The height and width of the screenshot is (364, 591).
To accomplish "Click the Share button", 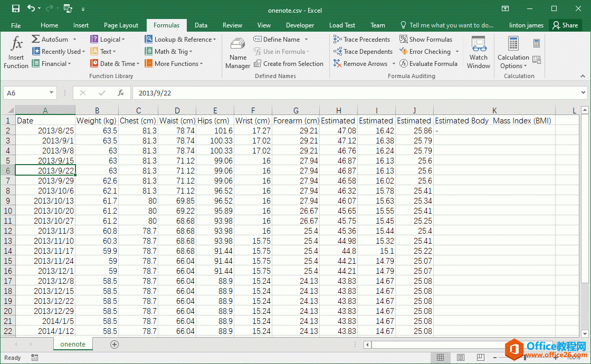I will pos(565,25).
